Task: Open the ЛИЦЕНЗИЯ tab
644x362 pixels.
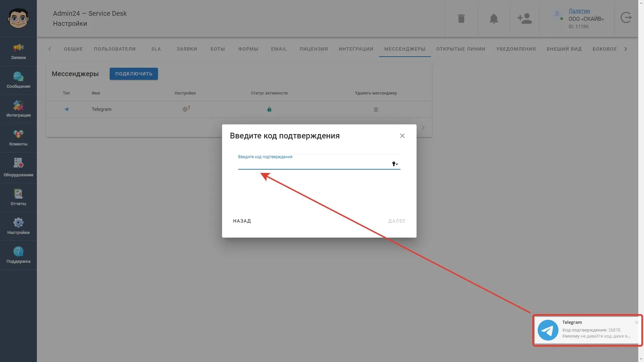Action: (x=314, y=49)
